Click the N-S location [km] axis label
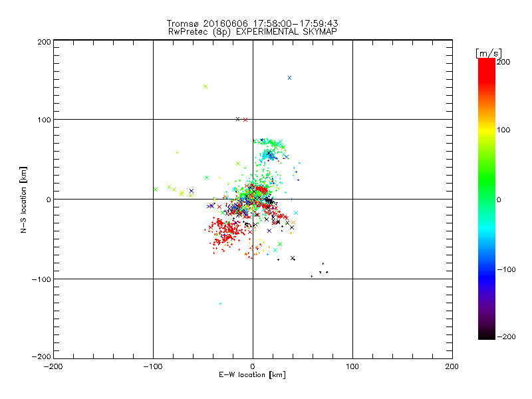 (23, 199)
